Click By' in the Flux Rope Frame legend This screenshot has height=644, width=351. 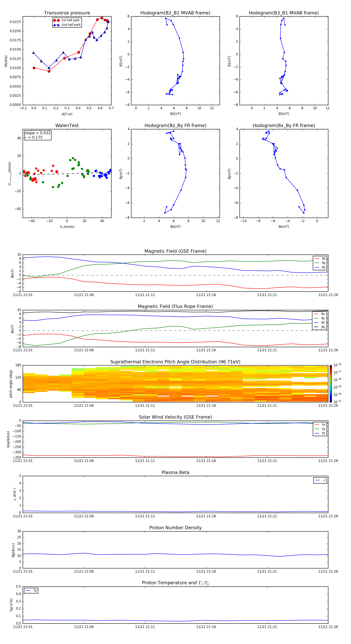320,318
